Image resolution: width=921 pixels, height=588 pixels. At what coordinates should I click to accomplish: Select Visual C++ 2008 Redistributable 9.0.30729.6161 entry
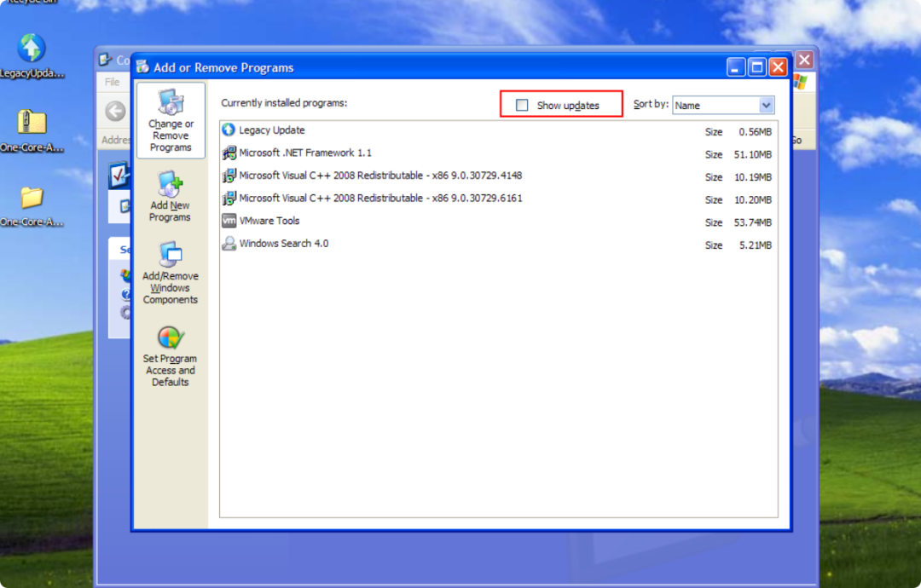click(380, 199)
